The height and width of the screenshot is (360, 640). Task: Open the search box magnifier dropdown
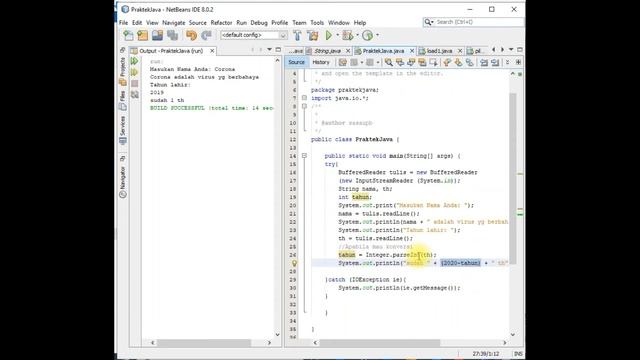pyautogui.click(x=429, y=22)
